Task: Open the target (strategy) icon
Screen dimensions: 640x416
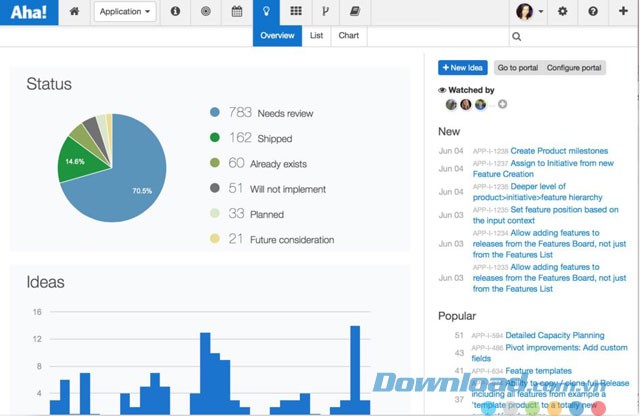Action: click(206, 12)
